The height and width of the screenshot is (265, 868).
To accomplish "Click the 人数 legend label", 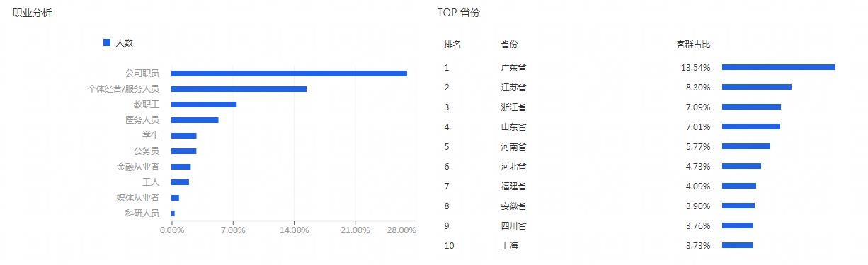I will click(125, 42).
